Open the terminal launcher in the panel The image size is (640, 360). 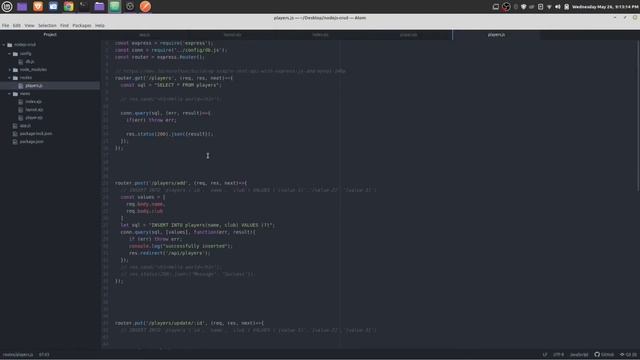(x=84, y=7)
